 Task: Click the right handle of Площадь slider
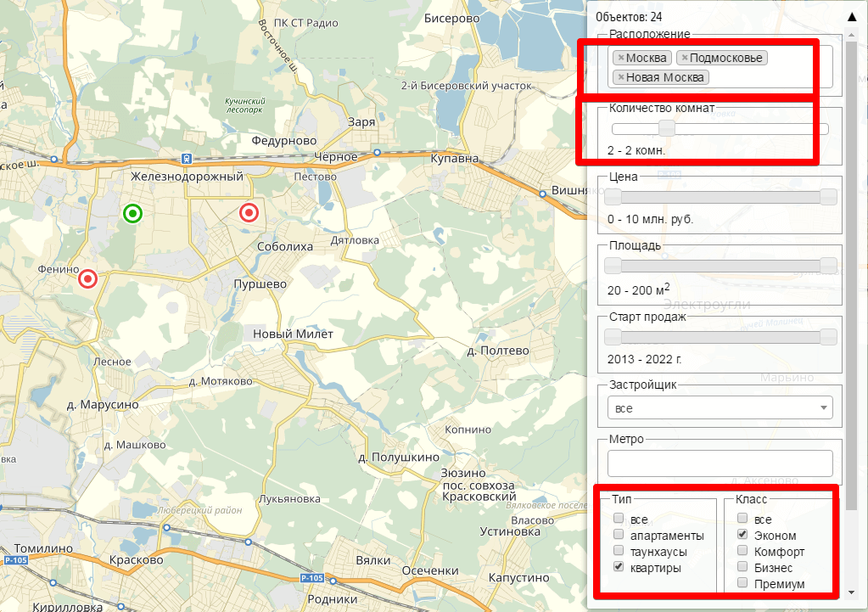coord(828,266)
